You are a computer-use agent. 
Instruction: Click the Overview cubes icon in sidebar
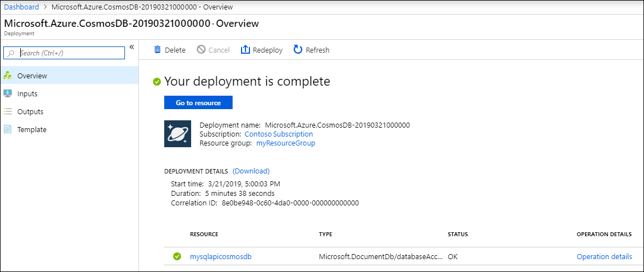point(7,76)
